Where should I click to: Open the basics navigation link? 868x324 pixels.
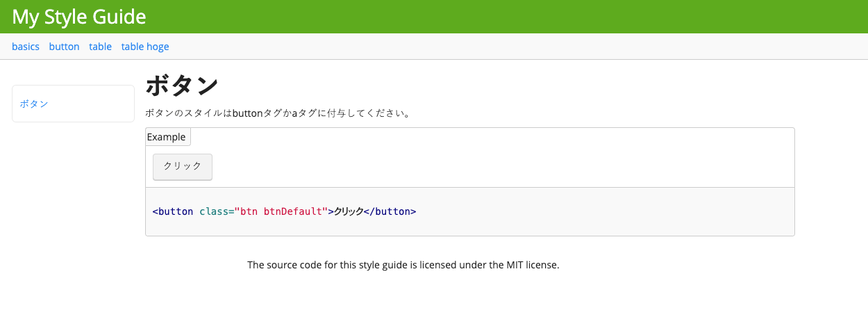click(x=26, y=47)
